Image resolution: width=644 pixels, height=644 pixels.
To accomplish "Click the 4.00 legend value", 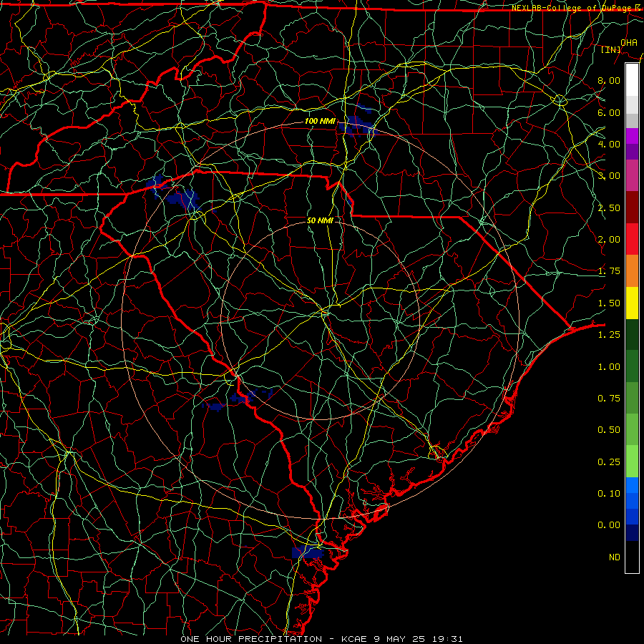I will [609, 144].
